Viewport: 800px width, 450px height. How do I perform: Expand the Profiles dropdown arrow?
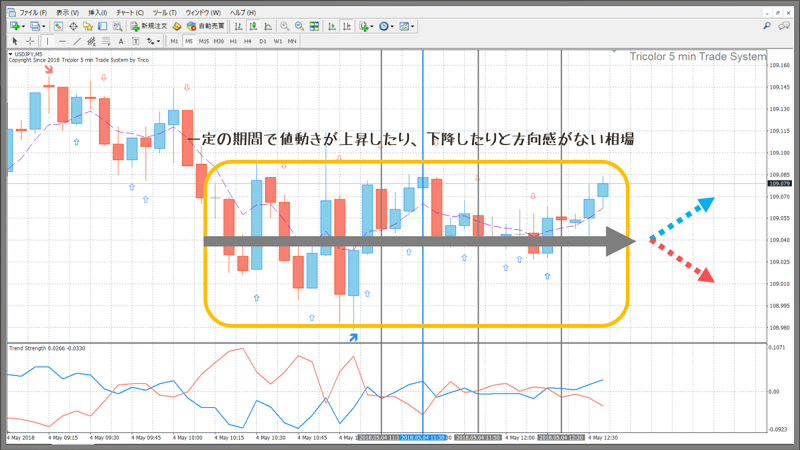click(43, 27)
